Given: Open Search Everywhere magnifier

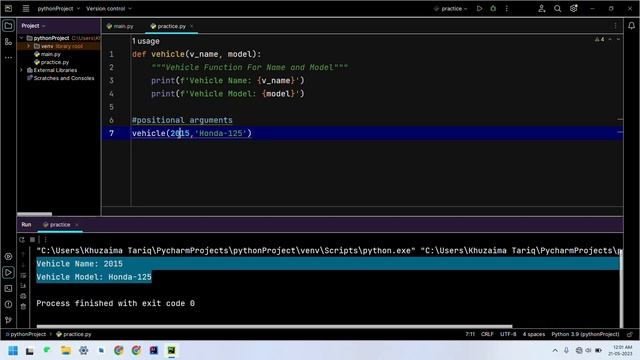Looking at the screenshot, I should tap(557, 8).
